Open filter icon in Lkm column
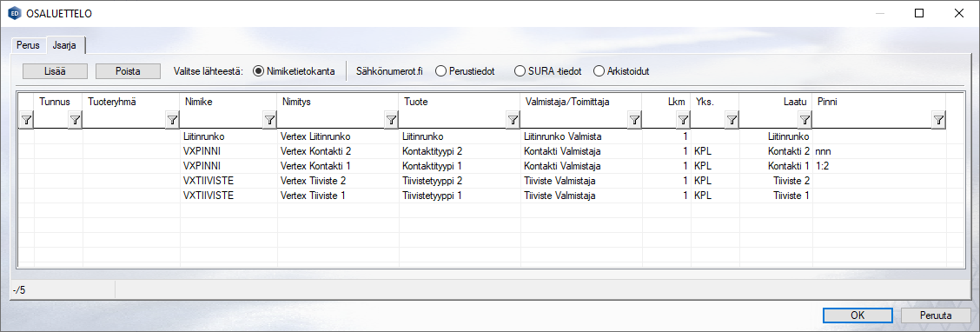Viewport: 980px width, 332px height. (x=683, y=121)
